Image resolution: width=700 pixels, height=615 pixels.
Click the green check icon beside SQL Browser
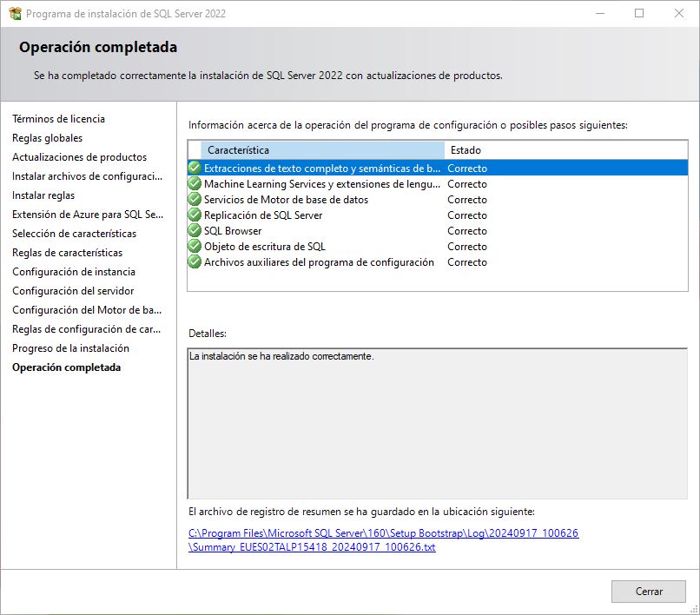click(x=194, y=230)
